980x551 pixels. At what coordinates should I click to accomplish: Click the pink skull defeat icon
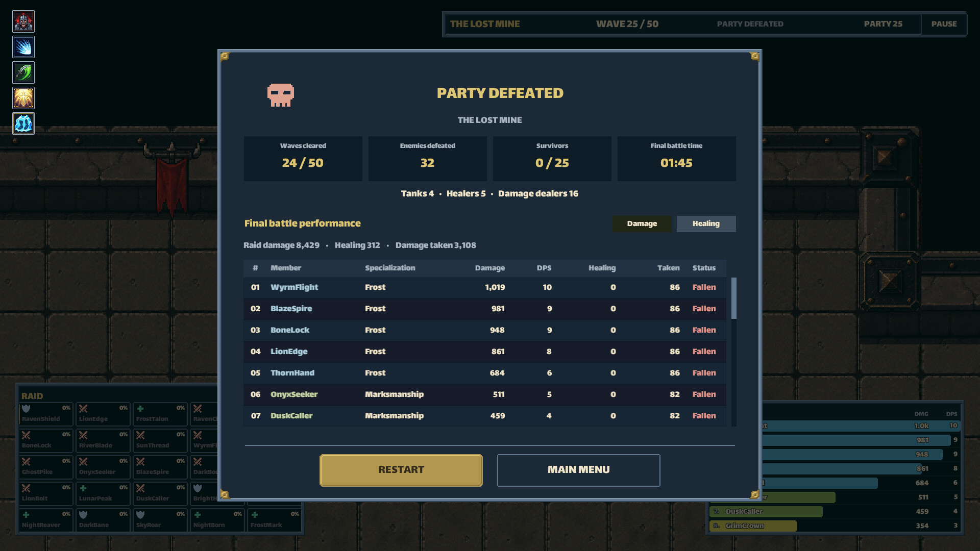point(281,95)
